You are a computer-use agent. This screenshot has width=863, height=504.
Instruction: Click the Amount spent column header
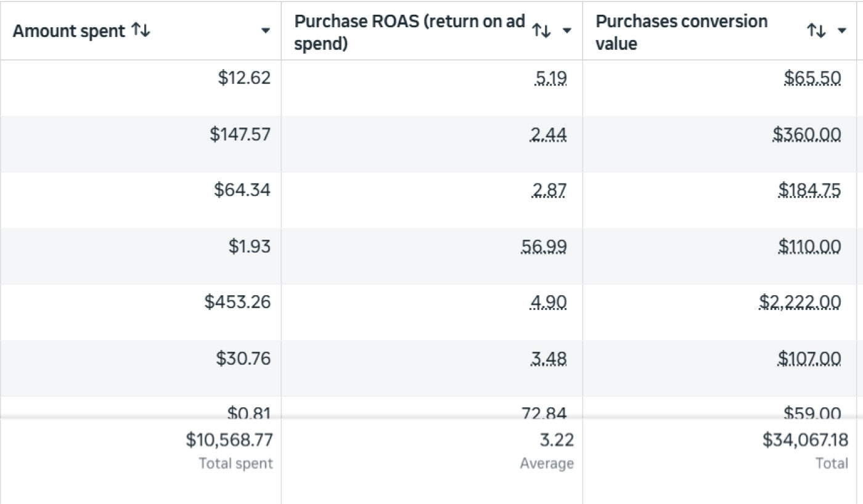coord(69,31)
